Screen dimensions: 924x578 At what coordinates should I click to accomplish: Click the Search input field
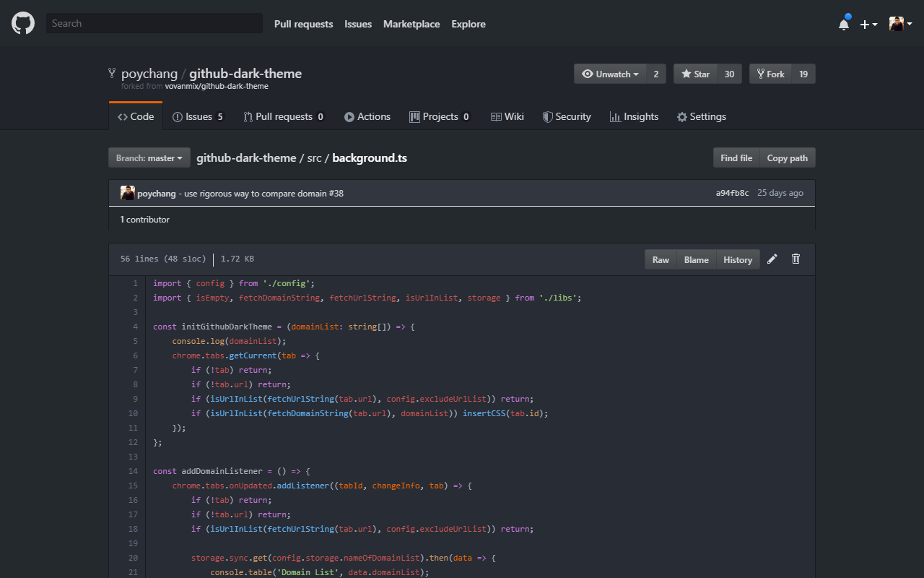tap(154, 22)
